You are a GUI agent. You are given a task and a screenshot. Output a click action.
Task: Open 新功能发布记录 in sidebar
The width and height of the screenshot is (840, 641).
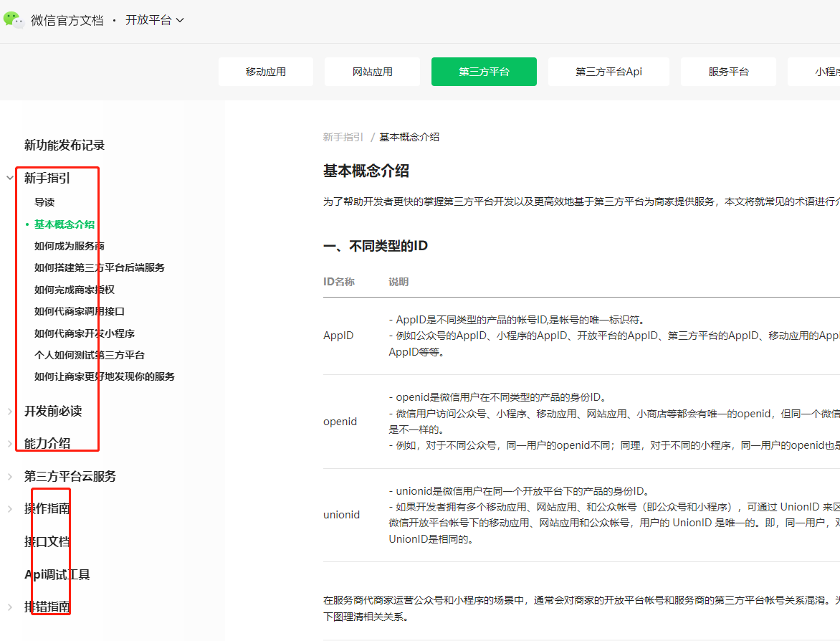65,146
